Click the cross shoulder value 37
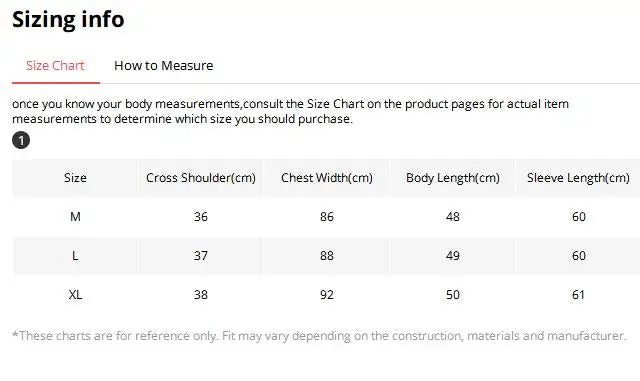Image resolution: width=640 pixels, height=381 pixels. click(201, 256)
